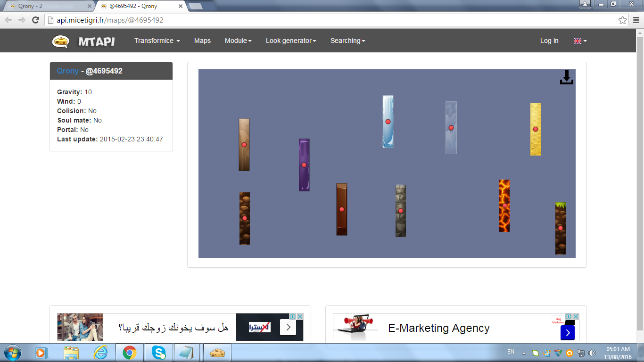Click the Arabic ad arrow button
The image size is (644, 362).
[x=288, y=328]
